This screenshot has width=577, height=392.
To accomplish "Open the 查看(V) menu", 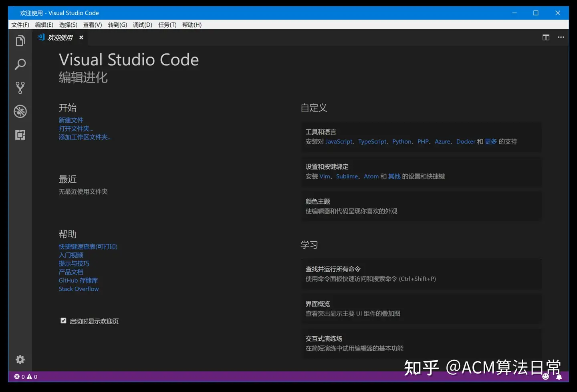I will 93,25.
